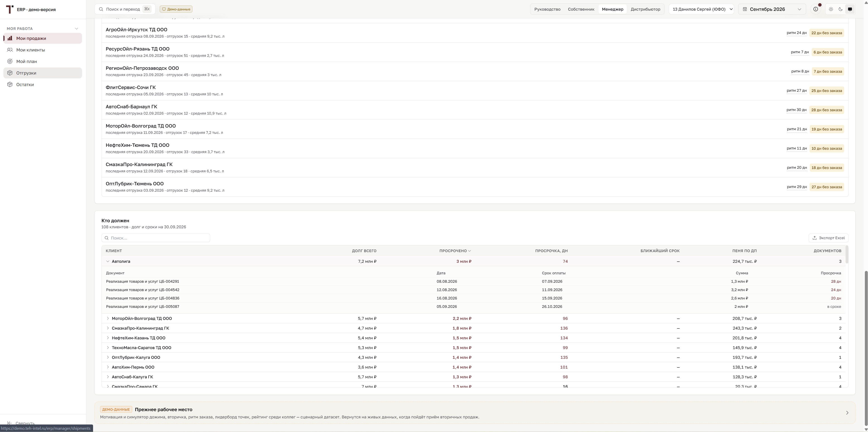This screenshot has height=432, width=868.
Task: Open the АгроОйл-Иркутск ТД ООО client row
Action: [475, 33]
